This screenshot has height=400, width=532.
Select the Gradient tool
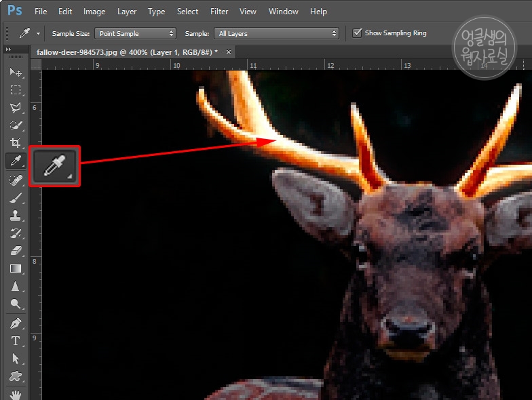15,268
